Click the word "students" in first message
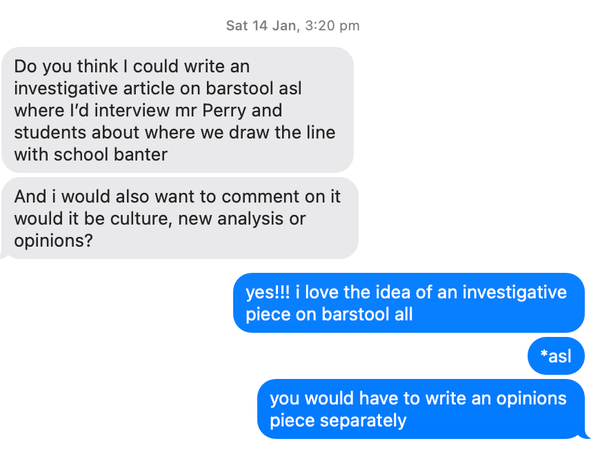 click(50, 131)
